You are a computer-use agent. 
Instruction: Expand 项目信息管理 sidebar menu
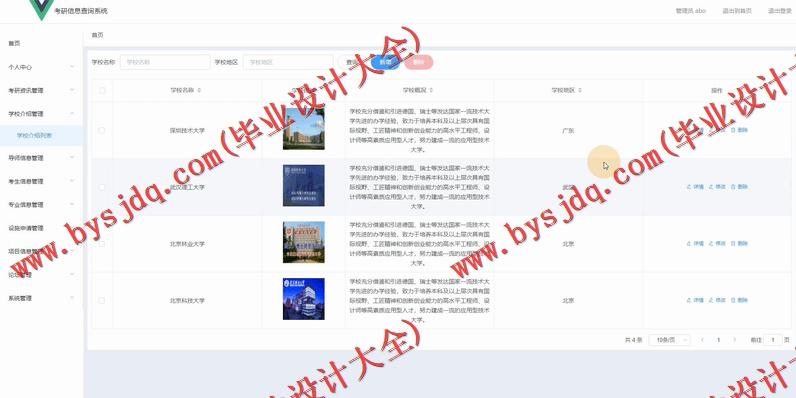tap(41, 251)
